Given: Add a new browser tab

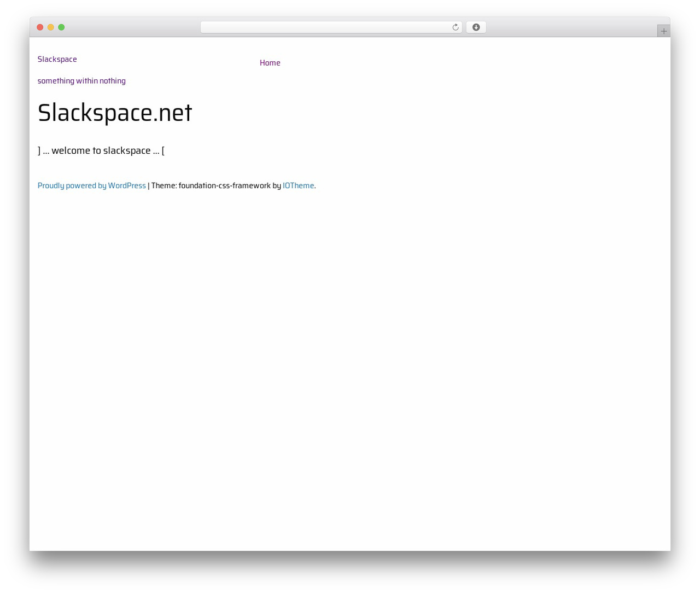Looking at the screenshot, I should pyautogui.click(x=663, y=31).
